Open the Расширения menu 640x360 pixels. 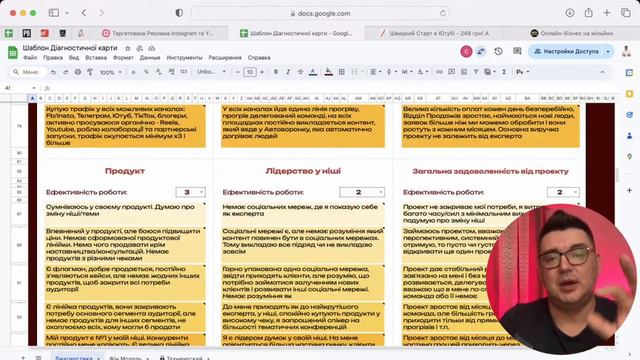225,58
